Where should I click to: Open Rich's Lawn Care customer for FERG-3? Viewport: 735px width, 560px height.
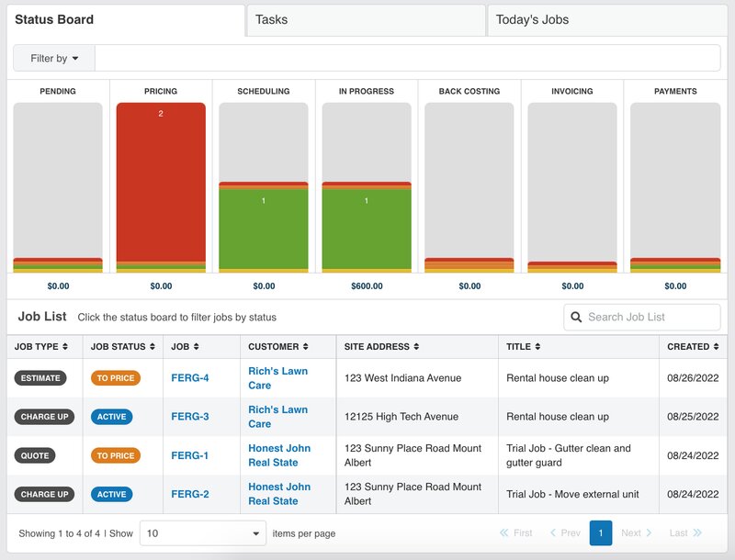pos(278,416)
